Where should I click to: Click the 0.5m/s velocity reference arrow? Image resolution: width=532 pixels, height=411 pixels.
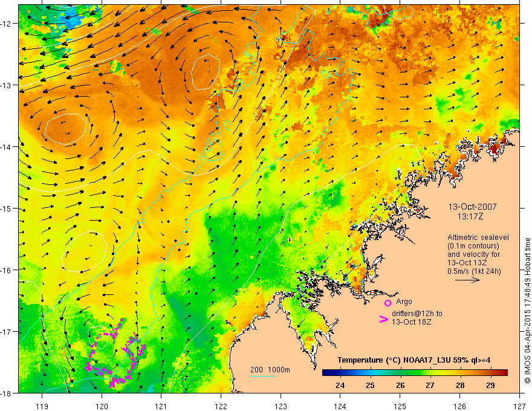click(467, 280)
